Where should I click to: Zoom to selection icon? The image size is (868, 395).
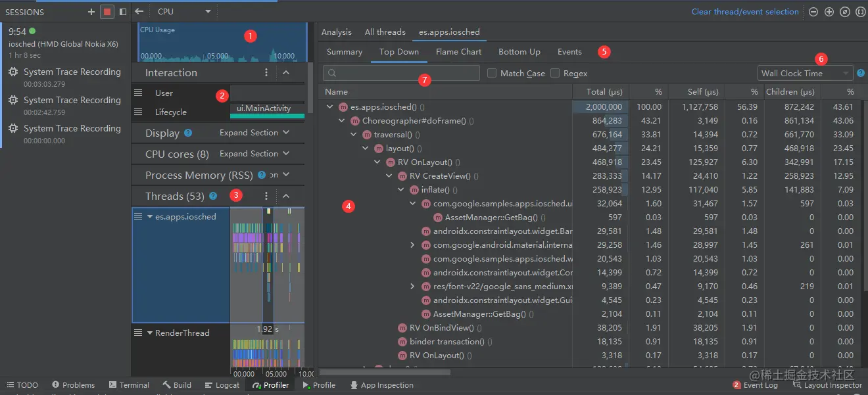point(859,12)
